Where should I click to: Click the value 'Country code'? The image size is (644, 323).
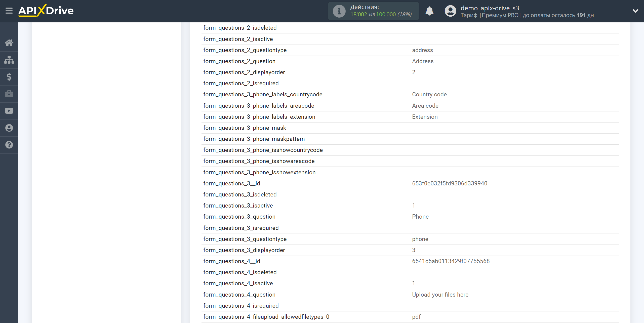tap(429, 94)
